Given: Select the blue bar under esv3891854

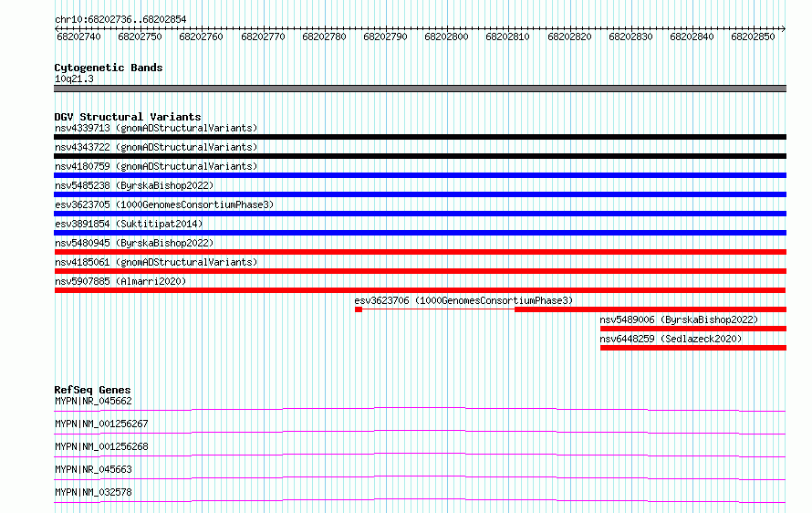Looking at the screenshot, I should tap(420, 233).
